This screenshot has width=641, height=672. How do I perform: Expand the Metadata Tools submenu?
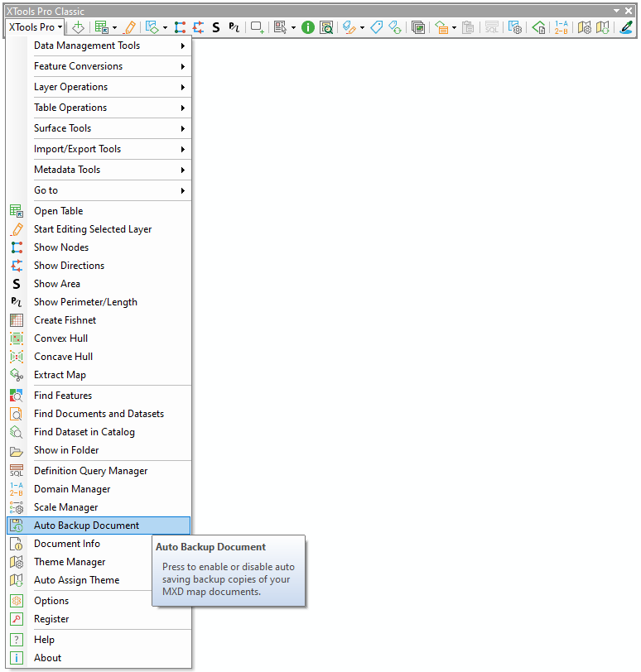tap(99, 170)
